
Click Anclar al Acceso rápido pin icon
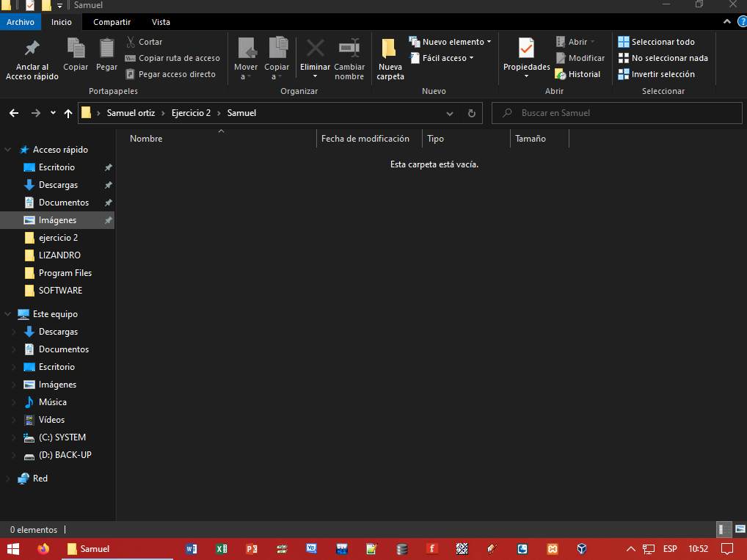tap(32, 49)
